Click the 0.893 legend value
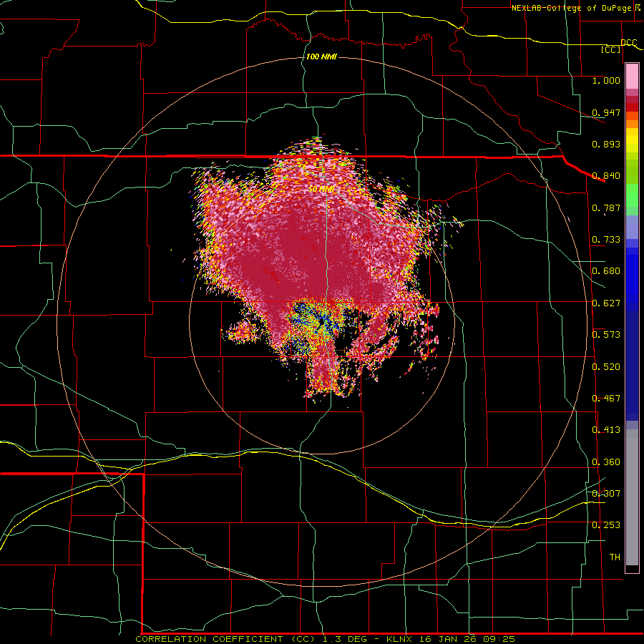 606,144
